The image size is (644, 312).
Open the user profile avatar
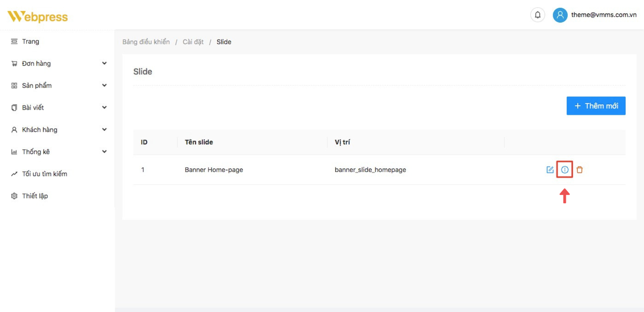coord(560,15)
